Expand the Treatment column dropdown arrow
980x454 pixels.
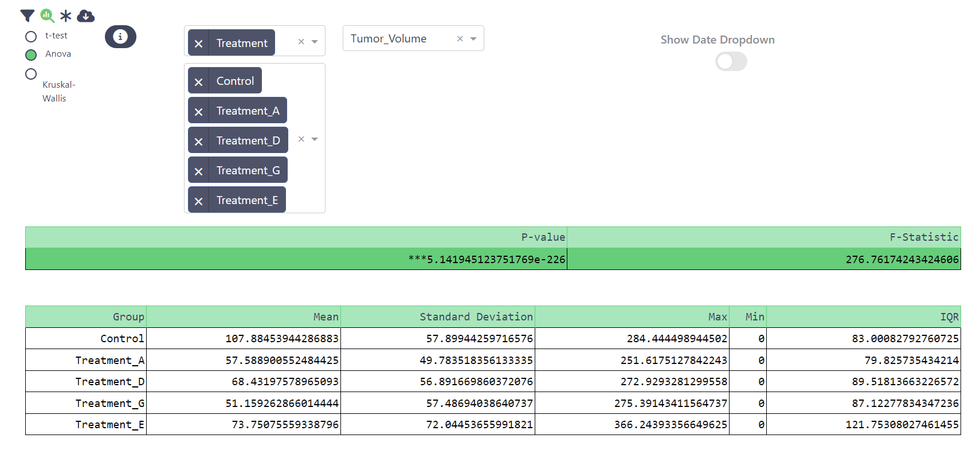point(315,41)
